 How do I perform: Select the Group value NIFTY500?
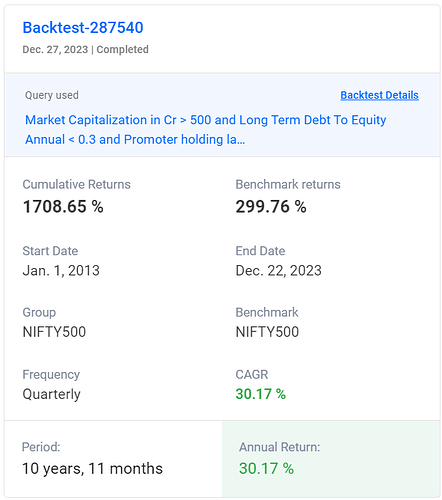click(54, 332)
